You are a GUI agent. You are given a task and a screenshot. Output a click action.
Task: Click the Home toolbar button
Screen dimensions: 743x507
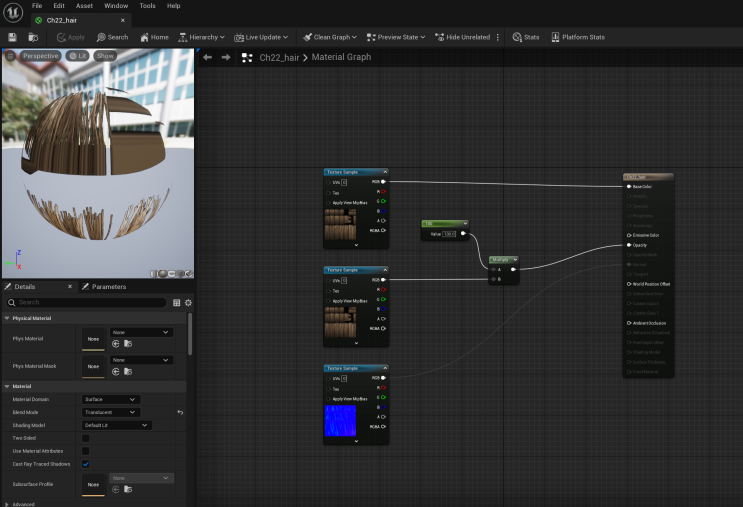[153, 37]
